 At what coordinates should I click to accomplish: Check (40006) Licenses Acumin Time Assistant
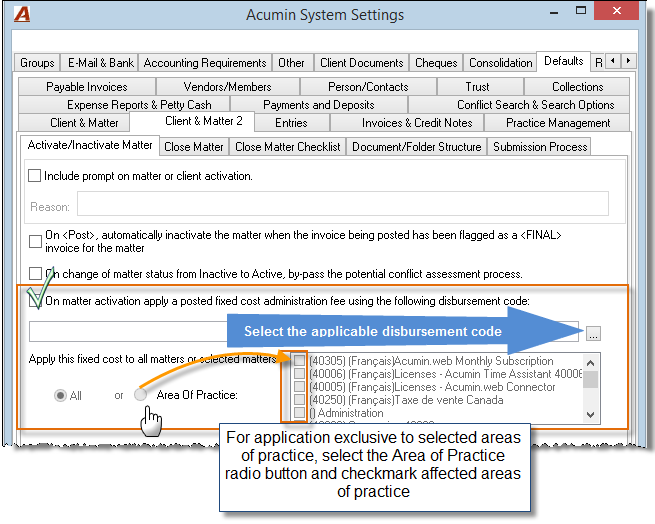(299, 373)
